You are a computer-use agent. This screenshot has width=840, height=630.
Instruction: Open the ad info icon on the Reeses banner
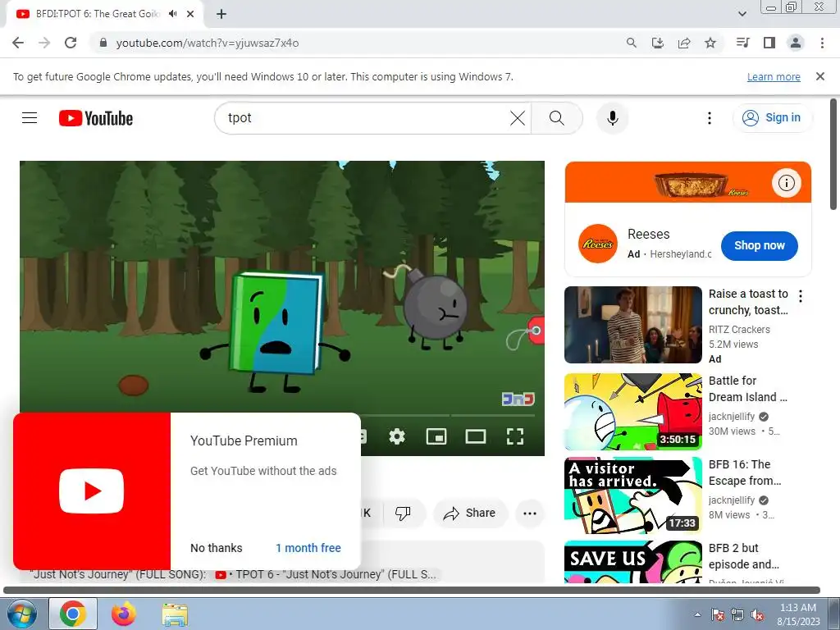787,183
